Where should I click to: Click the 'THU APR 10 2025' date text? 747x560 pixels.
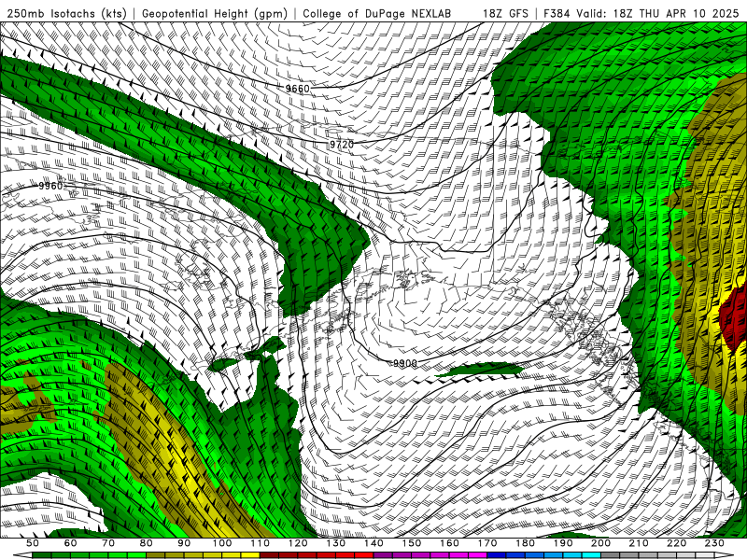tap(689, 13)
